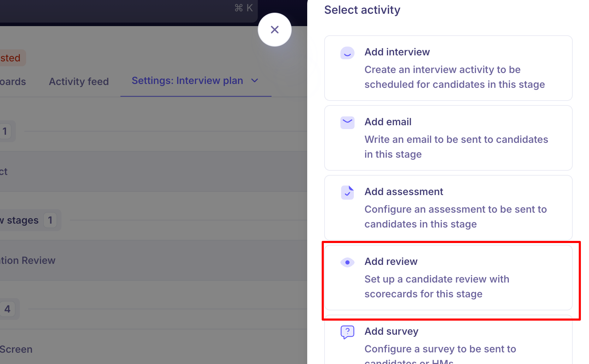This screenshot has height=364, width=589.
Task: Expand the Settings: Interview plan dropdown chevron
Action: tap(255, 81)
